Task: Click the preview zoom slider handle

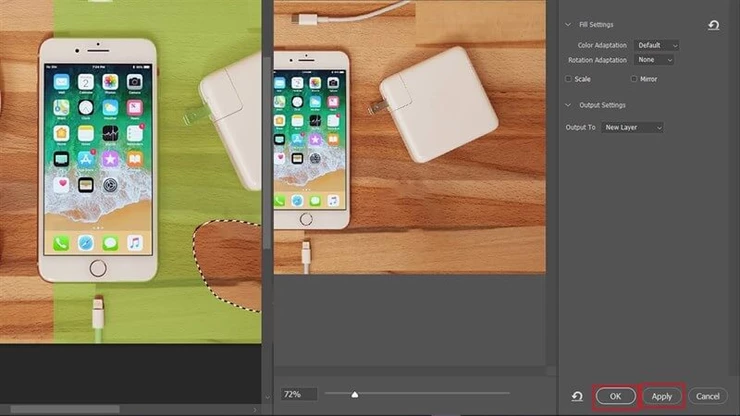Action: click(355, 394)
